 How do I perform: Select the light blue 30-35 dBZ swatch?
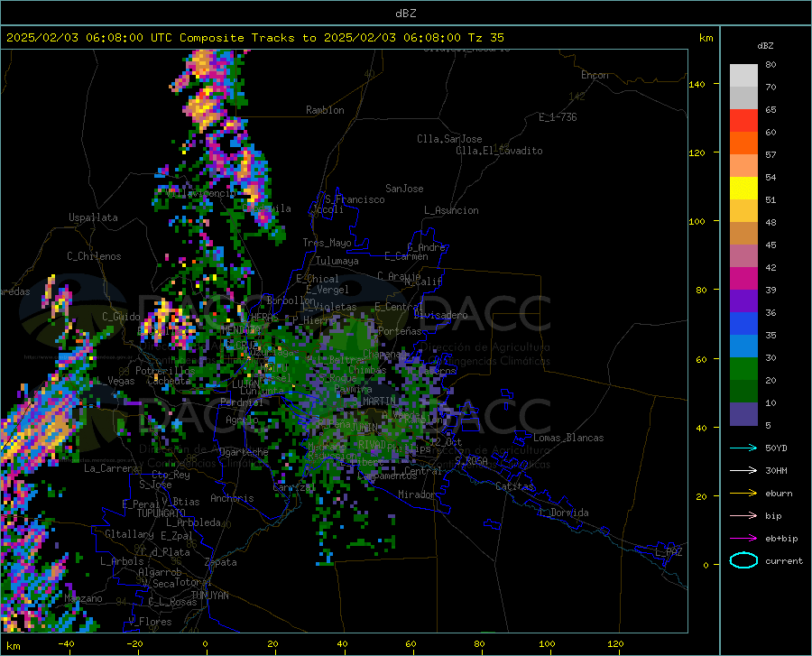tap(743, 346)
